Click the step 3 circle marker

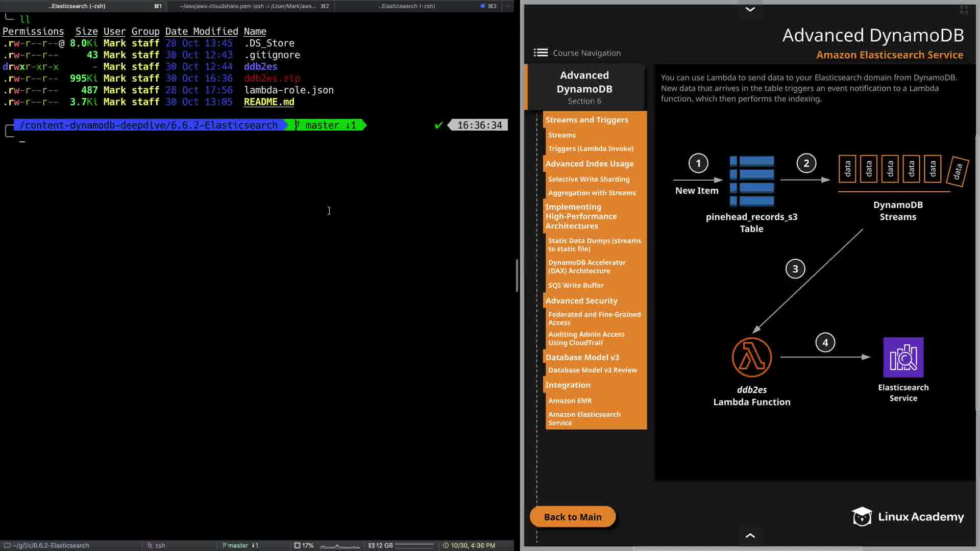(x=795, y=269)
